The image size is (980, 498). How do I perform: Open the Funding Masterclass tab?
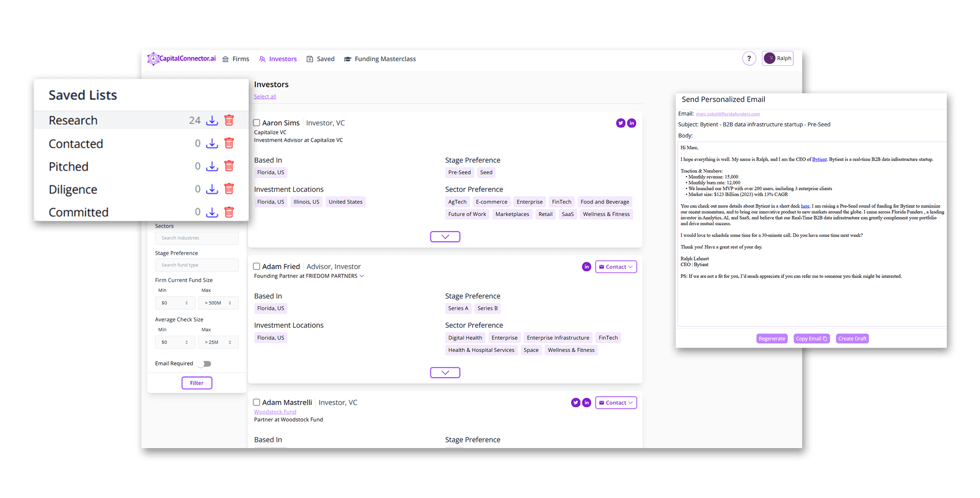(x=380, y=59)
